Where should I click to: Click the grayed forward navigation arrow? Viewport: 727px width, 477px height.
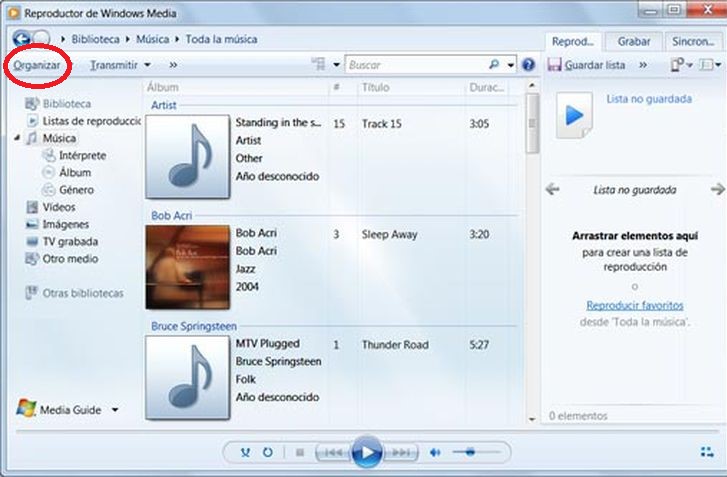[x=42, y=39]
